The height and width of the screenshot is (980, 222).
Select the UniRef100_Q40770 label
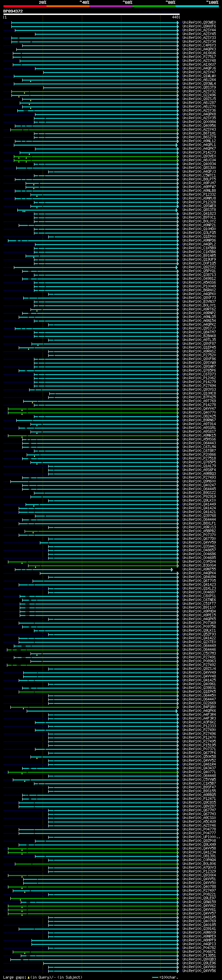coord(199,412)
